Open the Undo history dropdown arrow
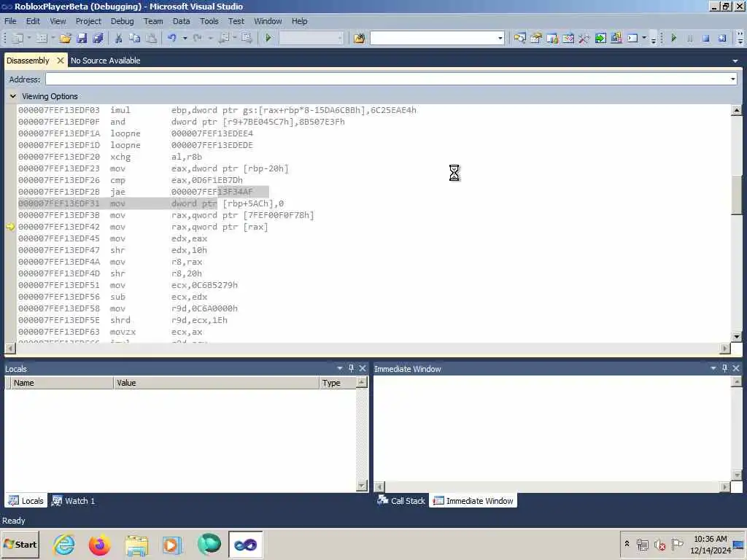Viewport: 747px width, 560px height. 185,38
